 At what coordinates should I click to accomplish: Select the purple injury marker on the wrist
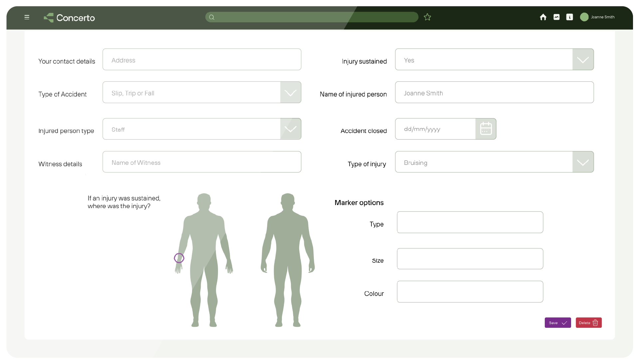click(x=179, y=258)
